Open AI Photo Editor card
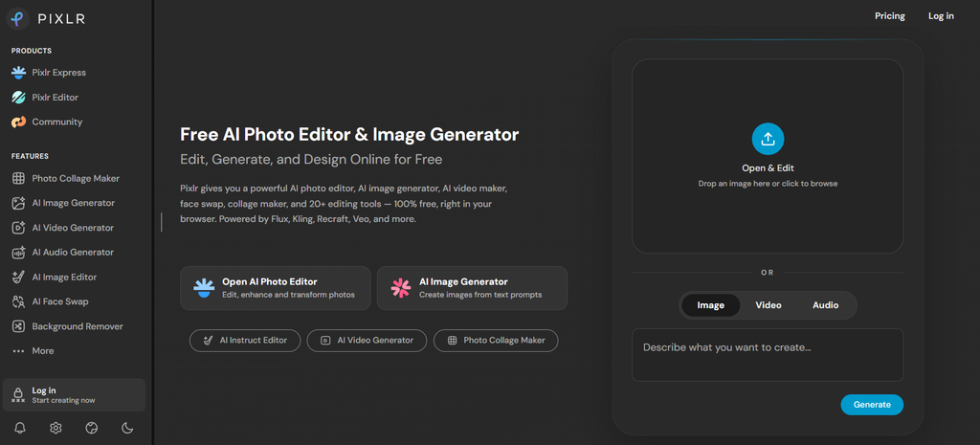The width and height of the screenshot is (980, 445). point(275,288)
